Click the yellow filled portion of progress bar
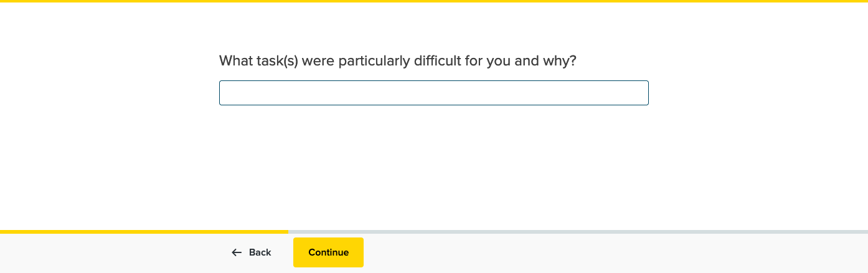Viewport: 868px width, 273px height. [143, 232]
